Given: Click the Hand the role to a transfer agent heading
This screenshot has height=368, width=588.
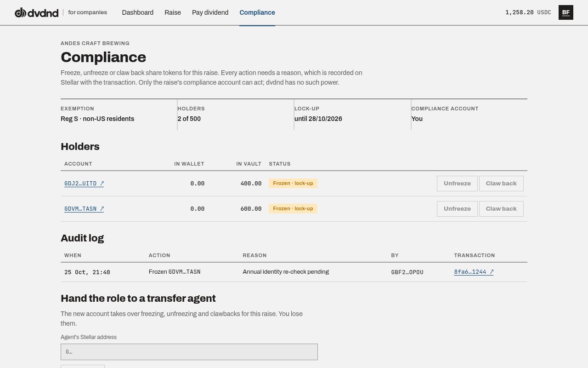Looking at the screenshot, I should point(138,298).
